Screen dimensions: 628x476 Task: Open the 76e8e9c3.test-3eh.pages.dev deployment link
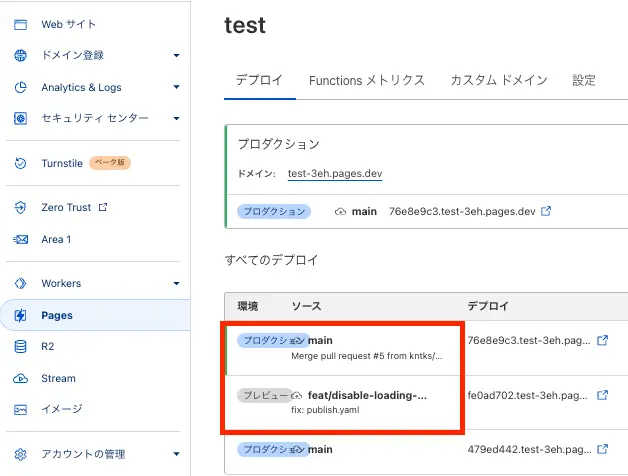(x=462, y=211)
